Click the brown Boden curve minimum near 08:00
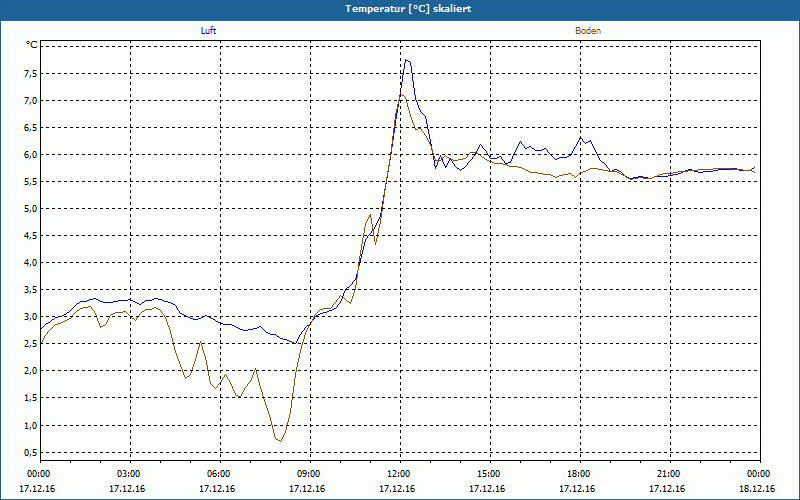The height and width of the screenshot is (500, 800). 280,441
